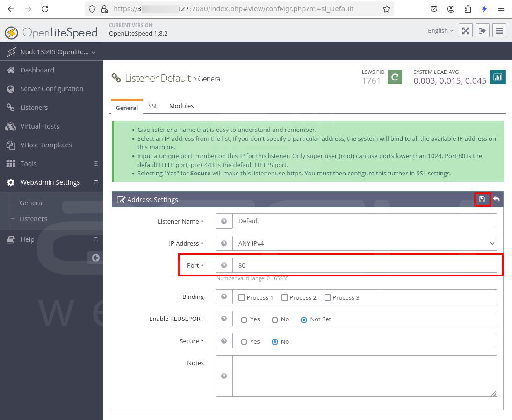Click into the Port field
The width and height of the screenshot is (512, 420).
[364, 265]
